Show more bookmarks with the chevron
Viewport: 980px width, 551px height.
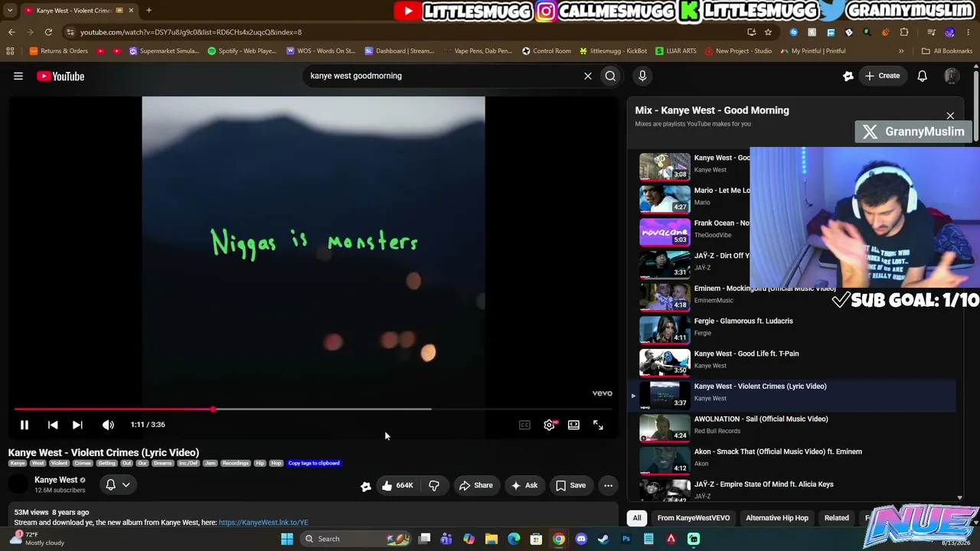901,51
